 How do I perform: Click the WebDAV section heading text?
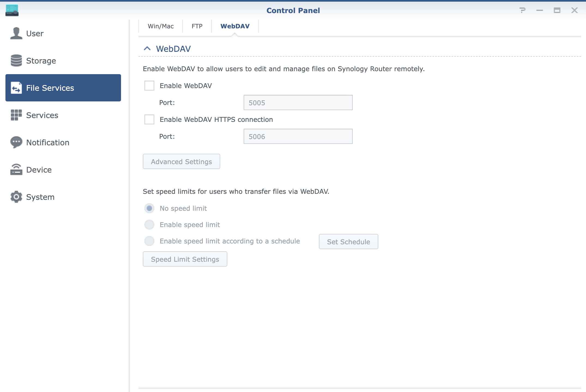(x=173, y=49)
